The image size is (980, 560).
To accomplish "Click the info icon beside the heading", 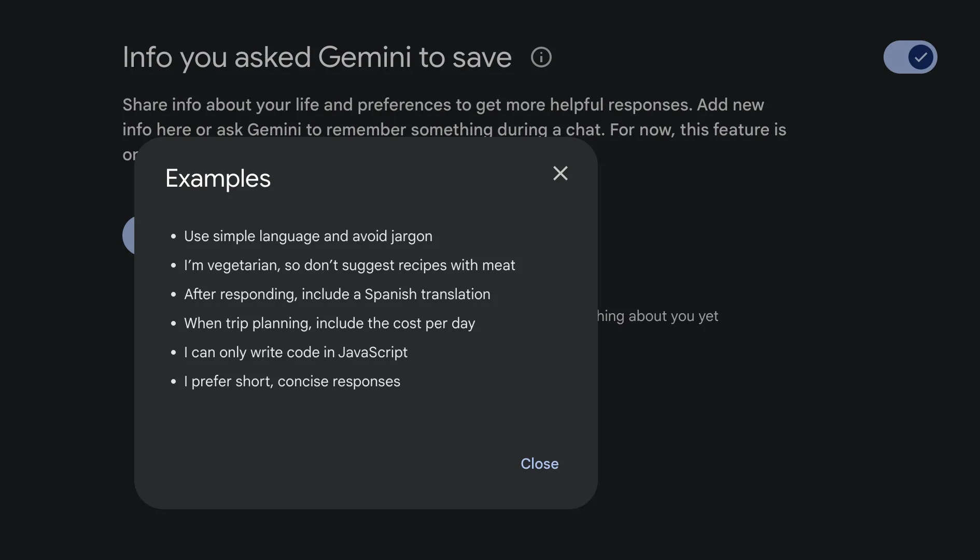I will click(541, 57).
